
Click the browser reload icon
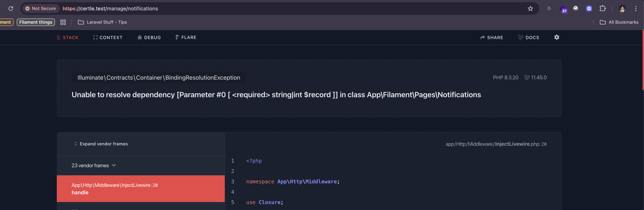(x=11, y=9)
